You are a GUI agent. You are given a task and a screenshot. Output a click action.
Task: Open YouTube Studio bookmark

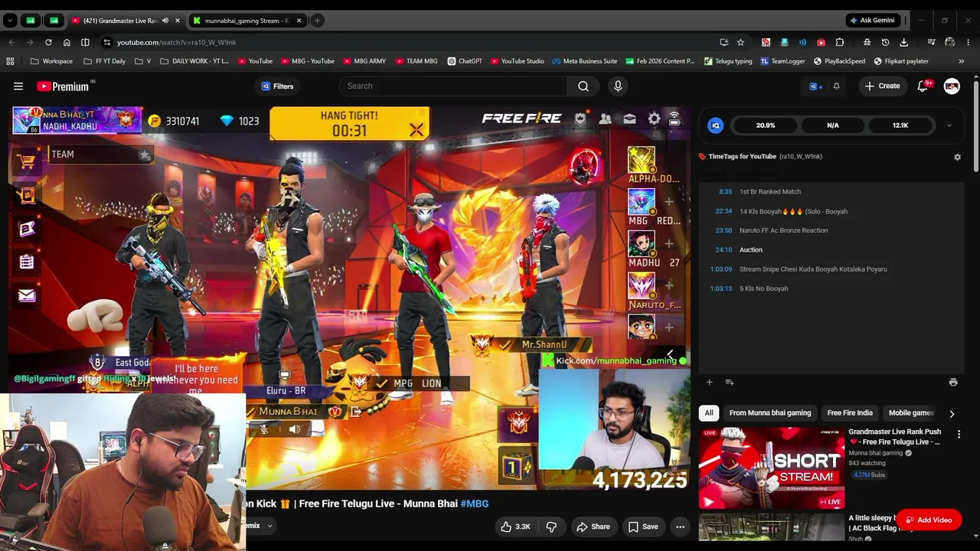[517, 61]
